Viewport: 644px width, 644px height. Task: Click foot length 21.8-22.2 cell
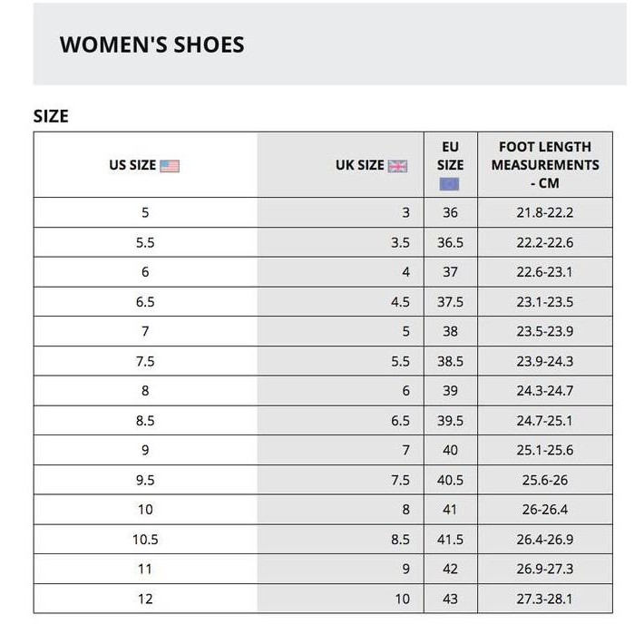click(545, 213)
